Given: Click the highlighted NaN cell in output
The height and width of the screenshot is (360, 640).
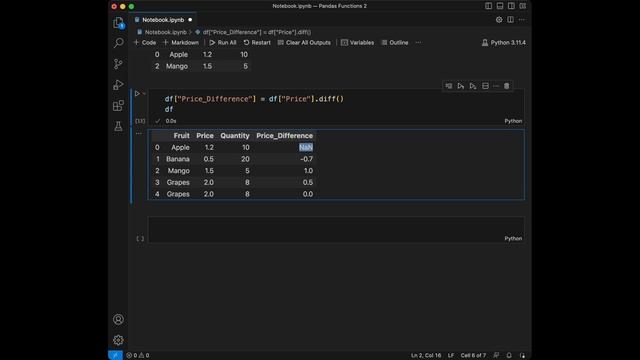Looking at the screenshot, I should point(306,147).
